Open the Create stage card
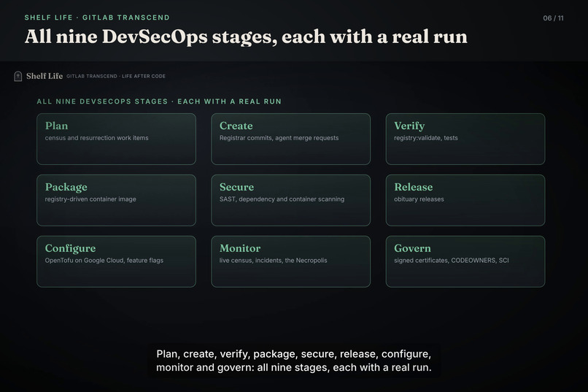 [x=290, y=139]
